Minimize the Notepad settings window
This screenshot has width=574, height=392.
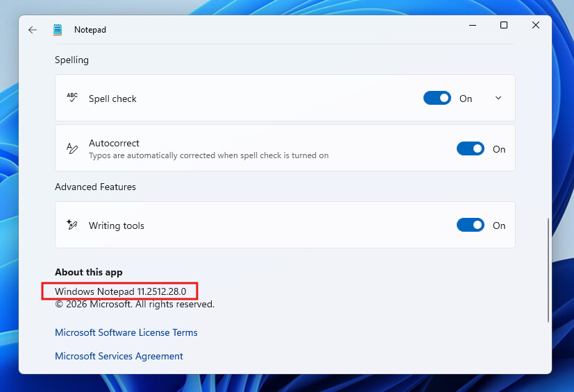click(472, 25)
